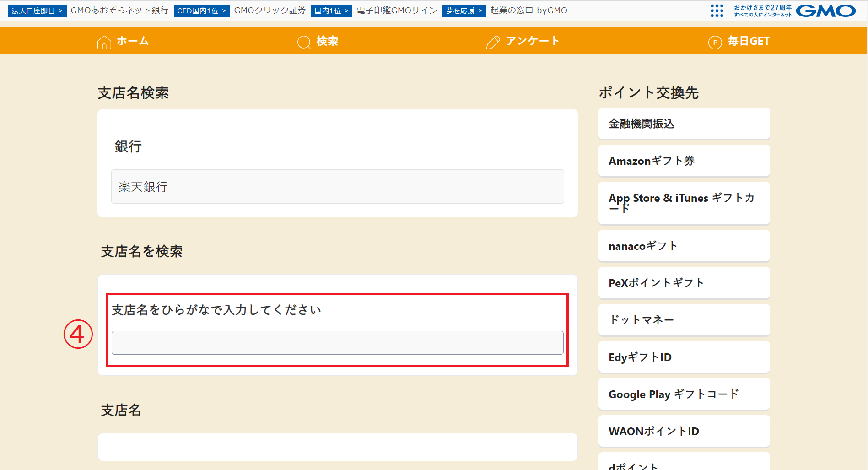Open the 電子印鑑GMOサイン link

[397, 11]
